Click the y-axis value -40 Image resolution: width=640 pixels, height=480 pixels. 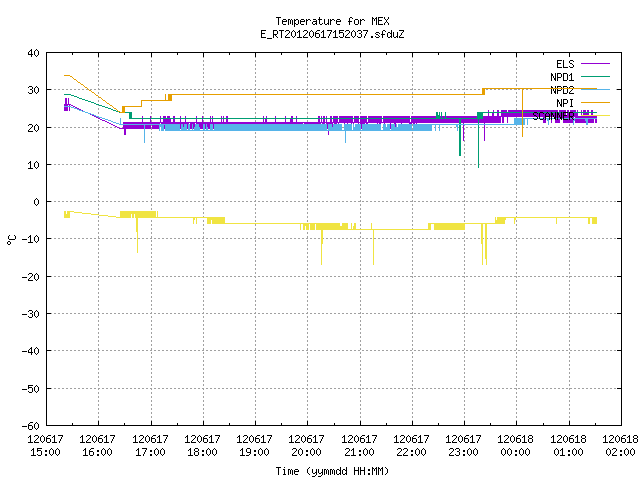[31, 351]
